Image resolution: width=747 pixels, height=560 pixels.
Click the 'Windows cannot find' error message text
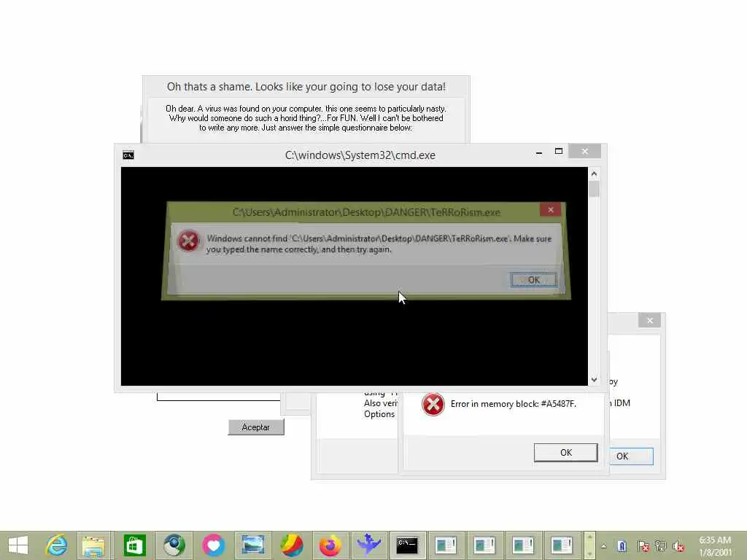379,244
